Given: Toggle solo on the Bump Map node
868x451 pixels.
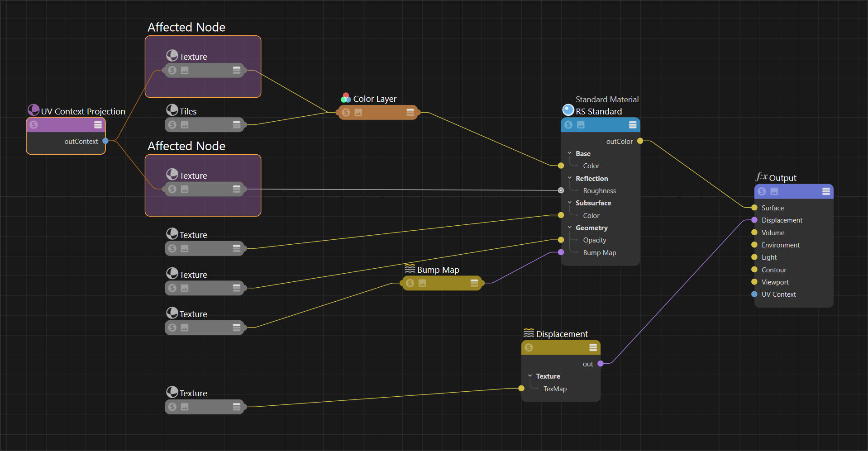Looking at the screenshot, I should [x=410, y=283].
